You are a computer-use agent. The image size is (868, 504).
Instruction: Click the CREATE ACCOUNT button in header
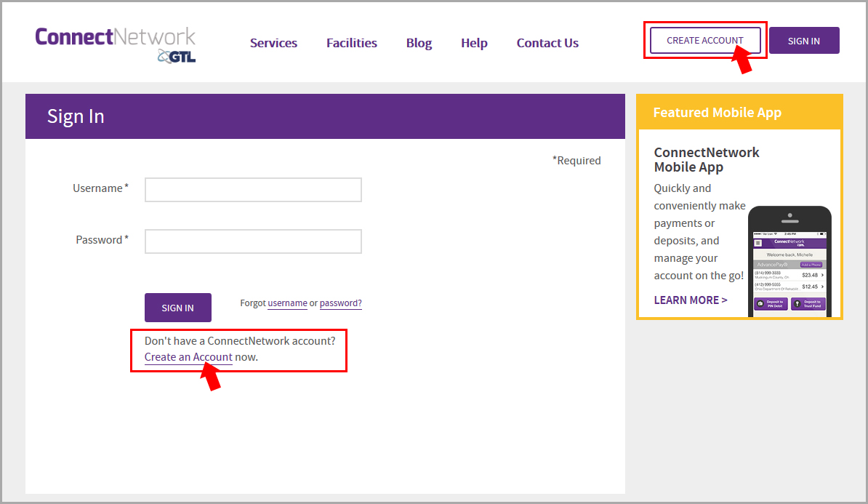704,41
